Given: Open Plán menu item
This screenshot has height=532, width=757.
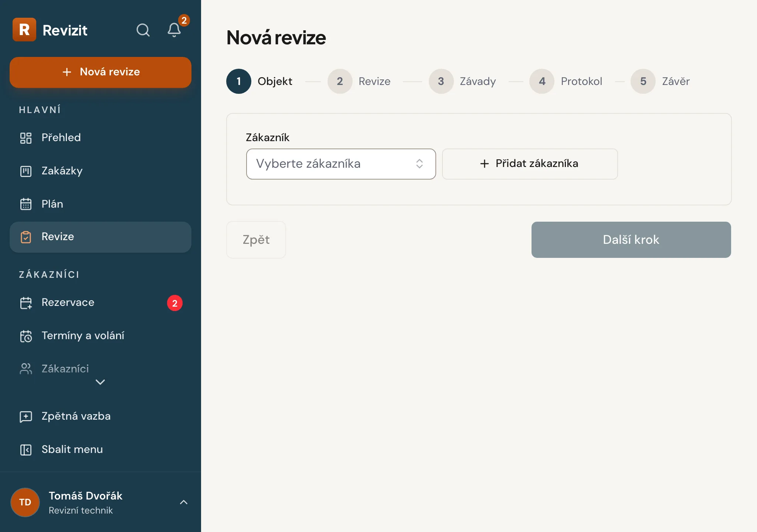Looking at the screenshot, I should coord(101,204).
